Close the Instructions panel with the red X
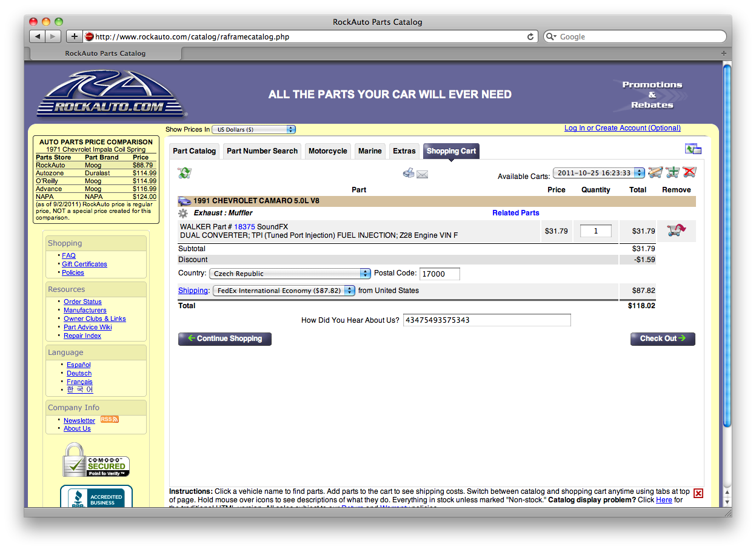Image resolution: width=756 pixels, height=546 pixels. [698, 493]
